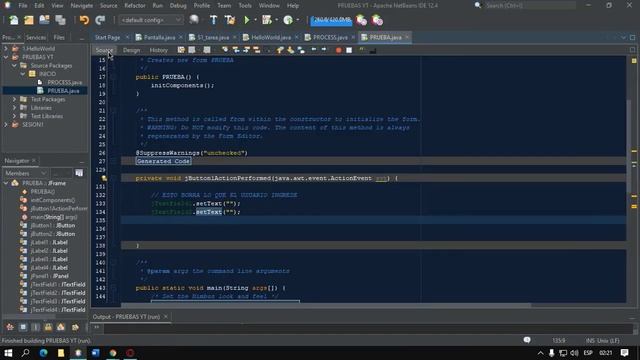Viewport: 640px width, 360px height.
Task: Open the Members combo box in Navigator
Action: (25, 173)
